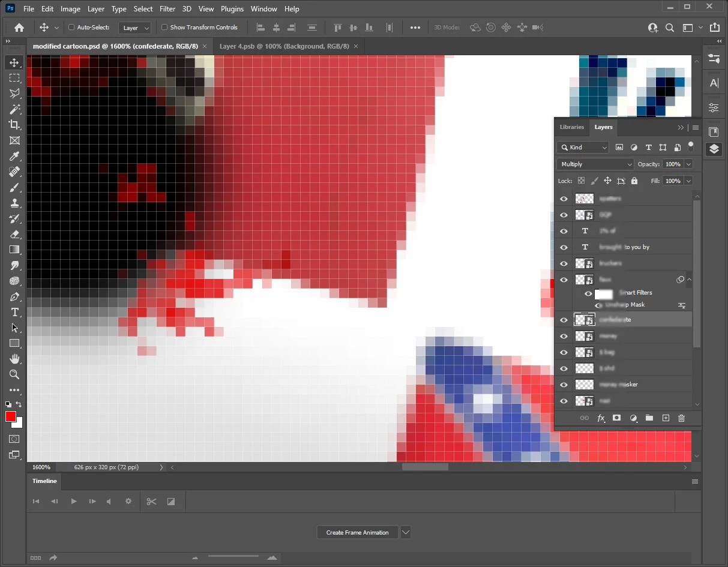This screenshot has height=567, width=728.
Task: Switch to the Libraries panel tab
Action: (571, 127)
